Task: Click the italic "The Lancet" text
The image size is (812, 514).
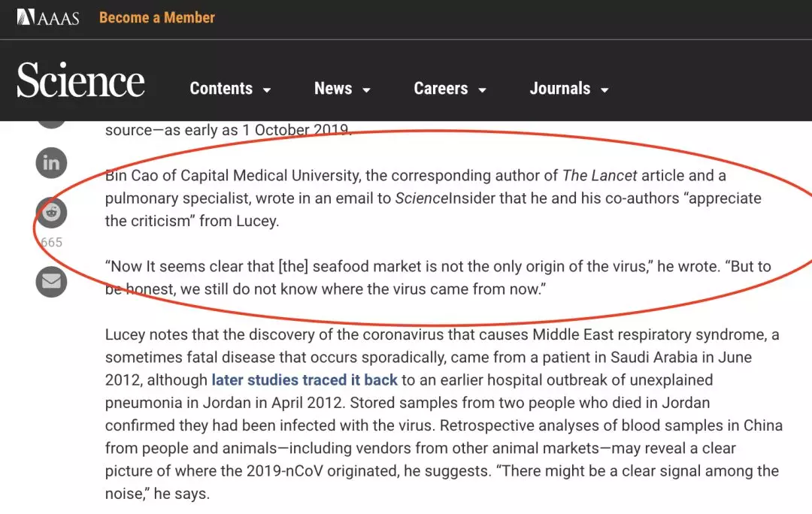Action: click(599, 176)
